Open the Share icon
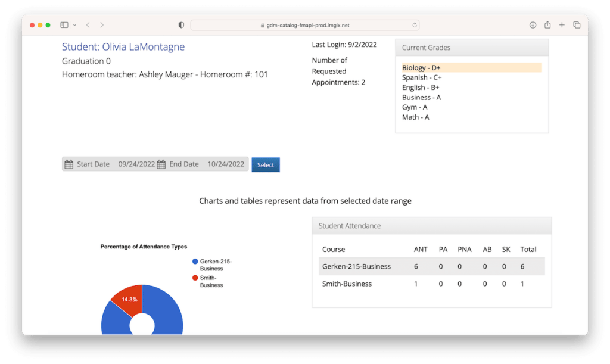The width and height of the screenshot is (610, 364). tap(547, 25)
